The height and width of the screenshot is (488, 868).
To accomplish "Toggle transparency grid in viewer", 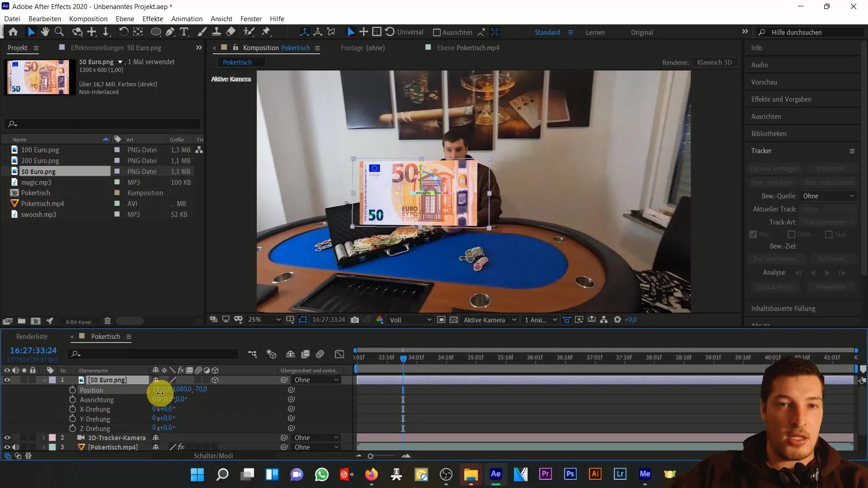I will pos(454,320).
